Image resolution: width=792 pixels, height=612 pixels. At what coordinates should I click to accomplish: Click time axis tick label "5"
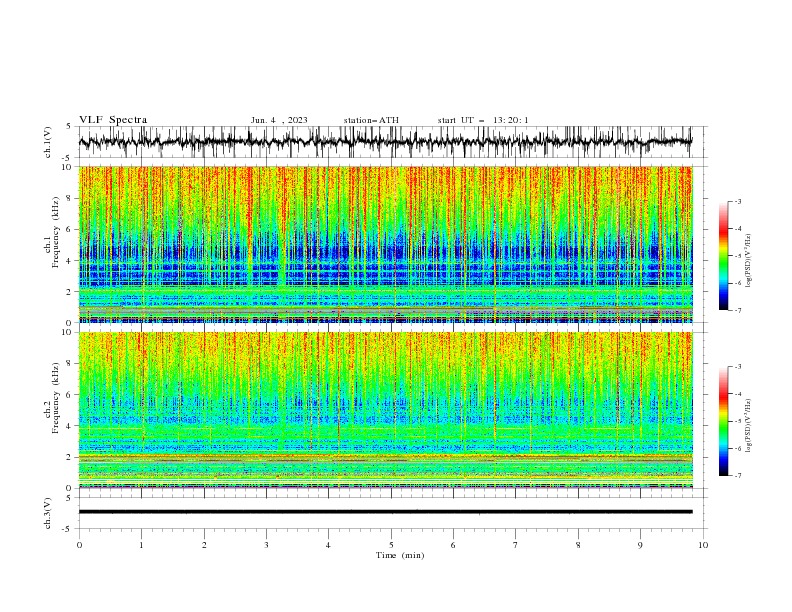pos(391,545)
